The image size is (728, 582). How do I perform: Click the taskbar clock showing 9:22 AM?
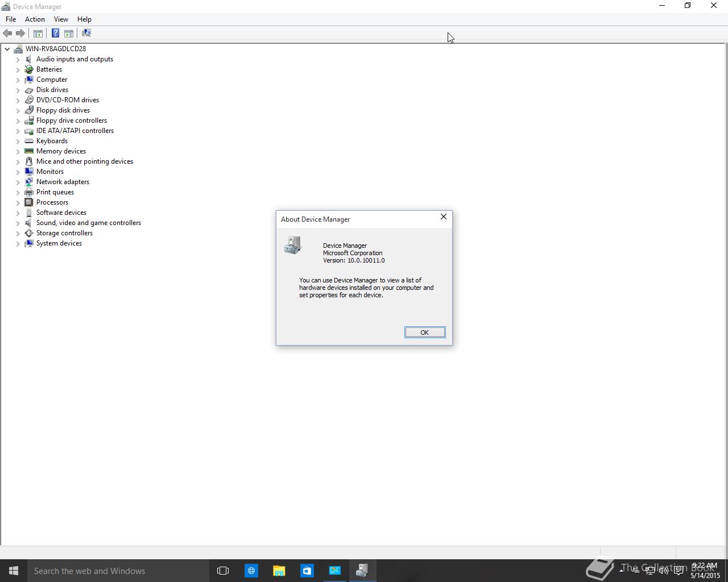tap(705, 571)
